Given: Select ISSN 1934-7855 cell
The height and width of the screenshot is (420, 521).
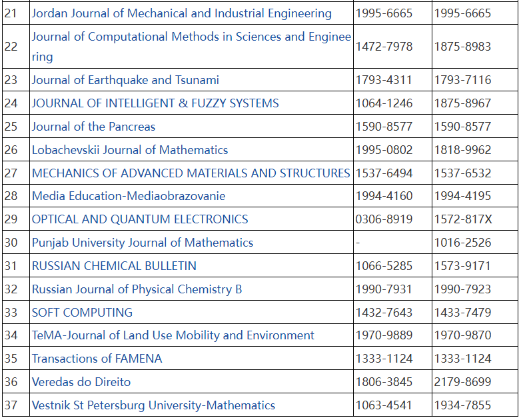Looking at the screenshot, I should tap(475, 405).
